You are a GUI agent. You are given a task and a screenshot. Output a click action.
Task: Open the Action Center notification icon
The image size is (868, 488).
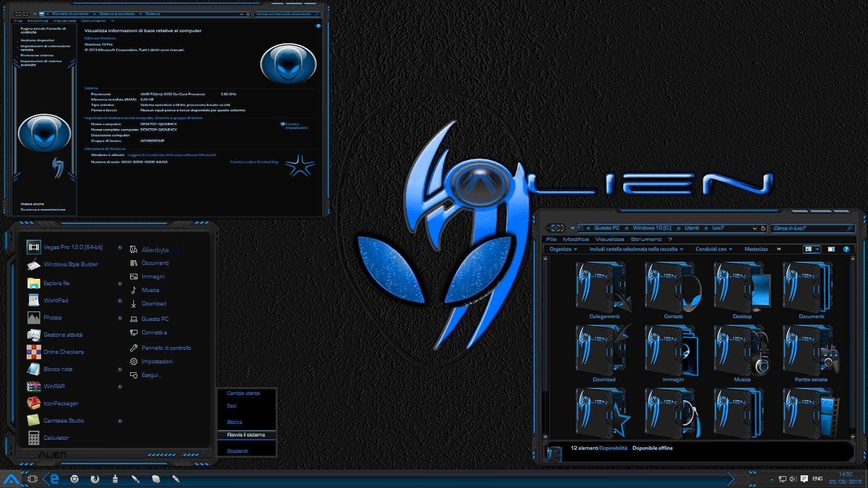[804, 479]
